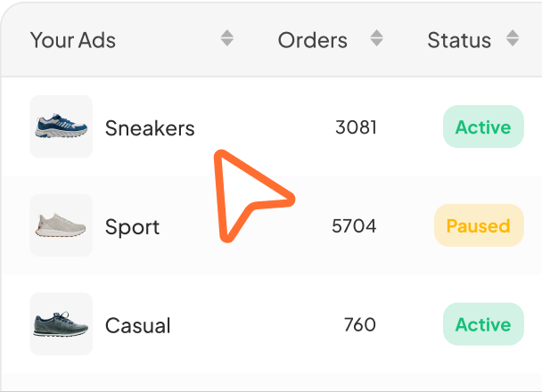The image size is (542, 392).
Task: Click the blue Sneakers shoe thumbnail
Action: pos(61,127)
